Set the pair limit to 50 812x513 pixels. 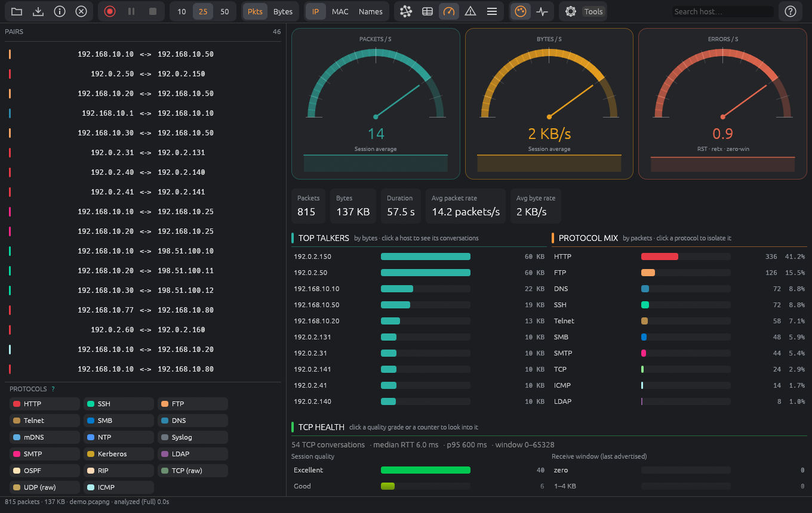tap(224, 11)
